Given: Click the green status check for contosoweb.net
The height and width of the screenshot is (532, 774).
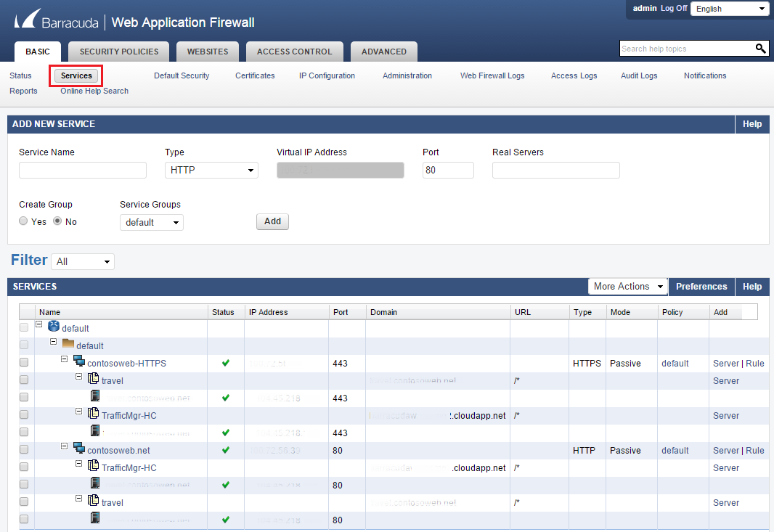Looking at the screenshot, I should (226, 450).
